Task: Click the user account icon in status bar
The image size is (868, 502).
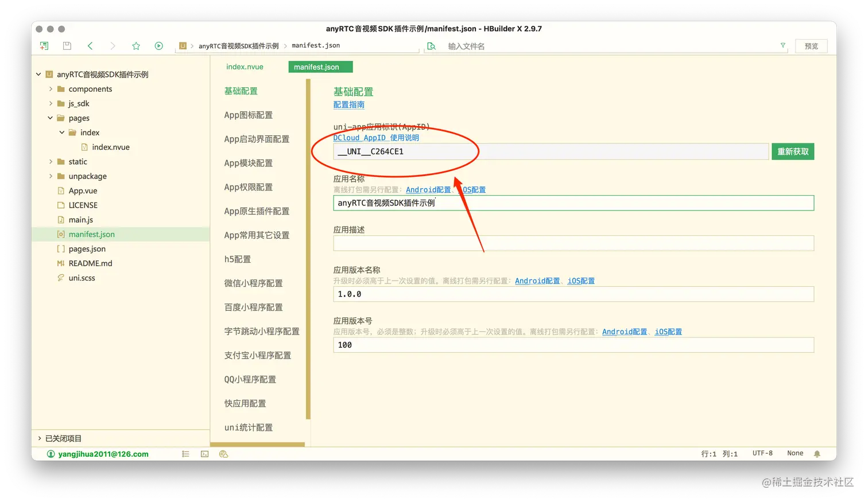Action: (51, 454)
